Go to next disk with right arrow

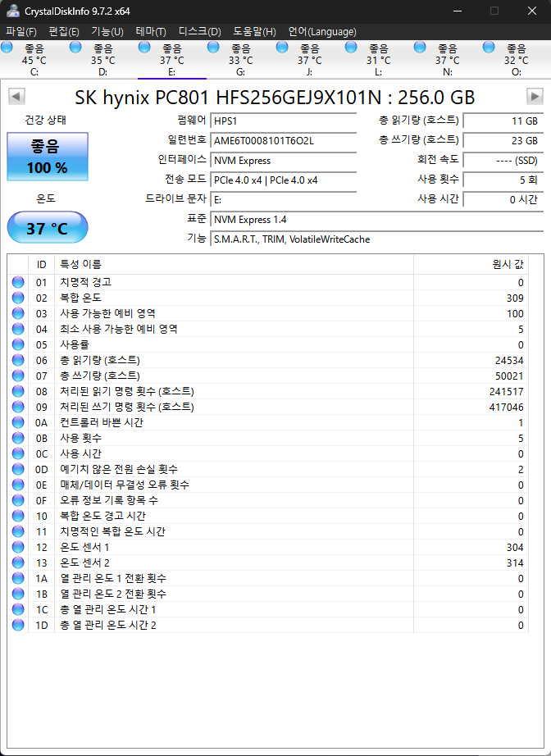click(535, 97)
